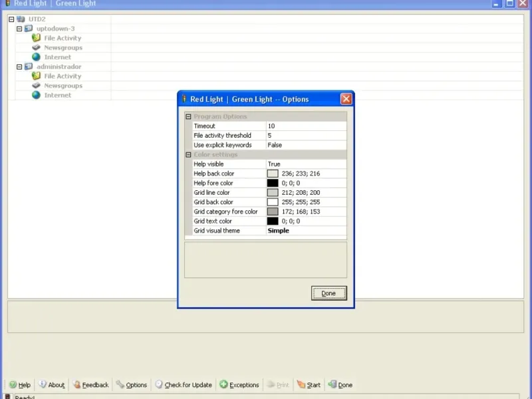Click the 212; 208; 200 color value
This screenshot has height=399, width=532.
pos(301,192)
